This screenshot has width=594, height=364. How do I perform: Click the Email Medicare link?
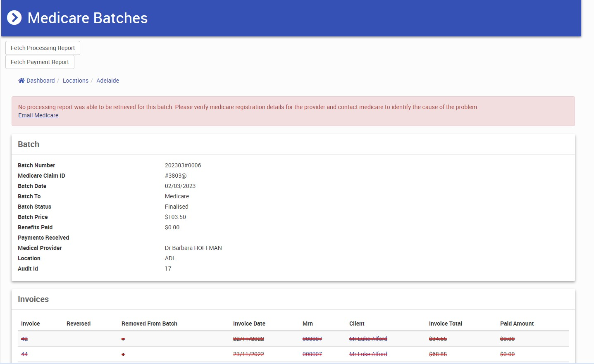pyautogui.click(x=38, y=115)
